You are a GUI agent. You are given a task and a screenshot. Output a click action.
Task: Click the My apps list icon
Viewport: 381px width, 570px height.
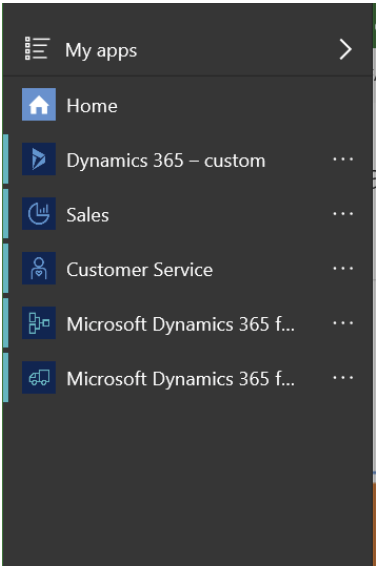coord(37,49)
